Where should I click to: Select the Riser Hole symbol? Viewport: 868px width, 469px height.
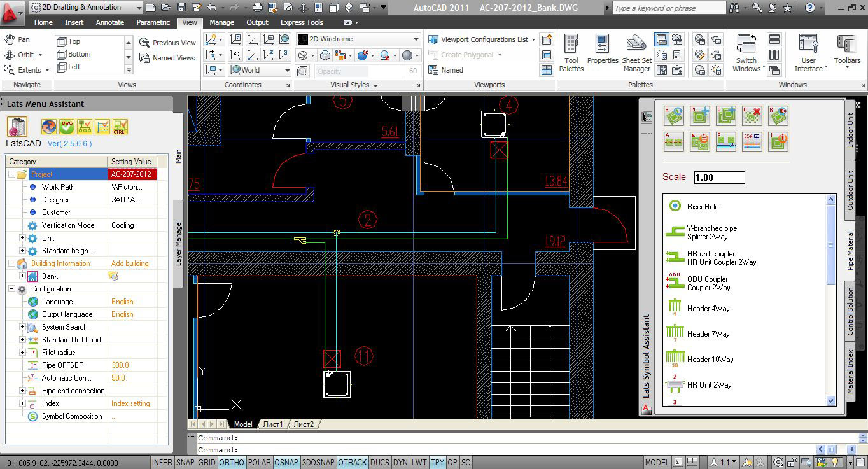(x=703, y=207)
